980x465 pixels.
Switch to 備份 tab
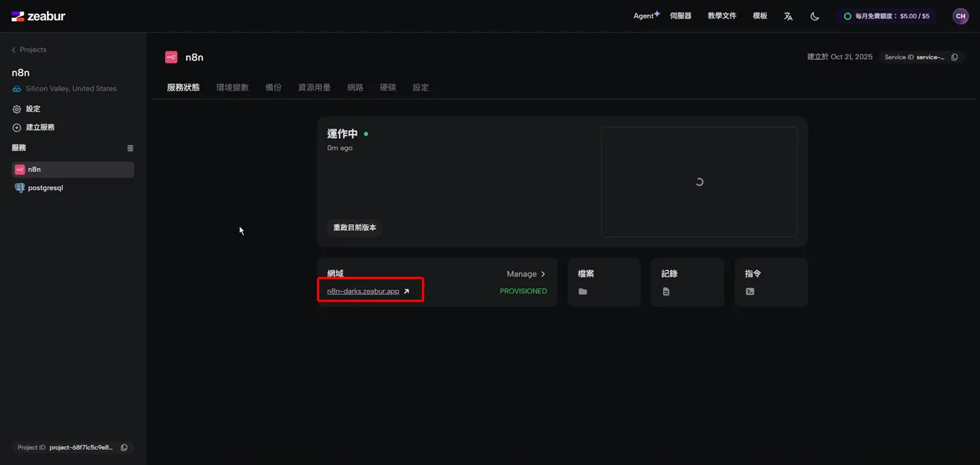pos(274,88)
